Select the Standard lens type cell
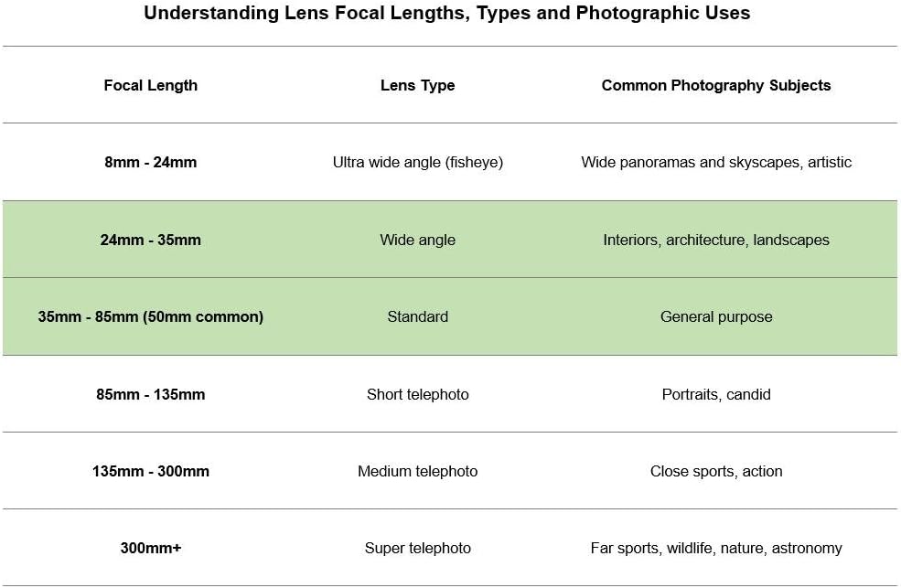 (417, 317)
